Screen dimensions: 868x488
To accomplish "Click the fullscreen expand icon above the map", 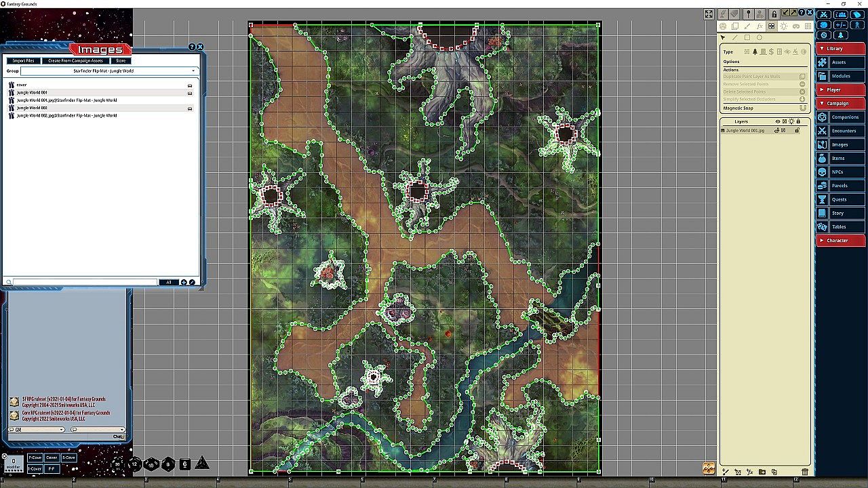I will [709, 14].
